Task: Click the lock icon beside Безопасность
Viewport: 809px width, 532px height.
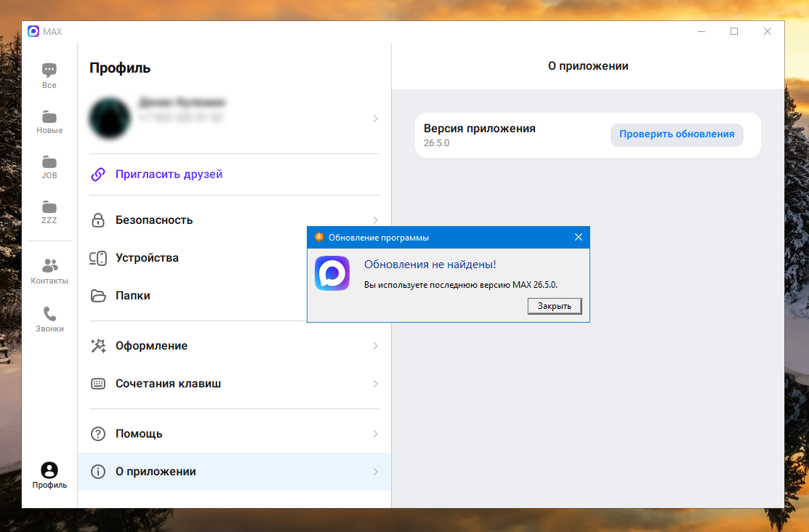Action: (98, 219)
